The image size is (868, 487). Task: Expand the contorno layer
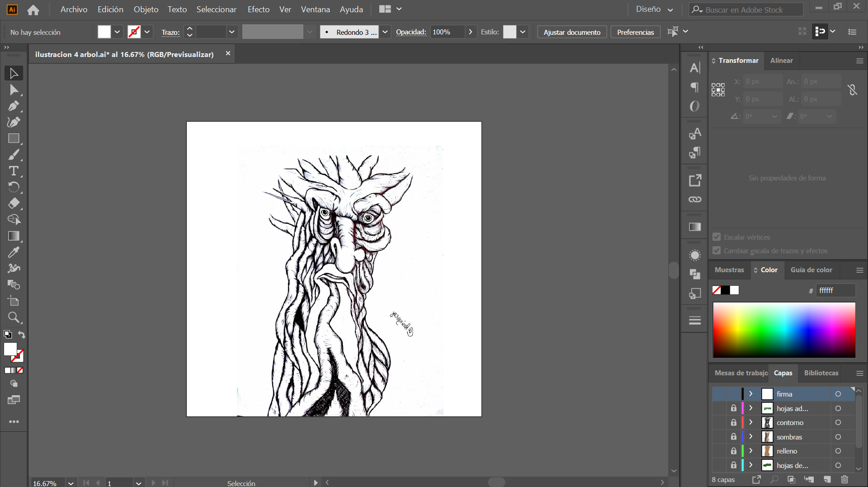point(751,422)
